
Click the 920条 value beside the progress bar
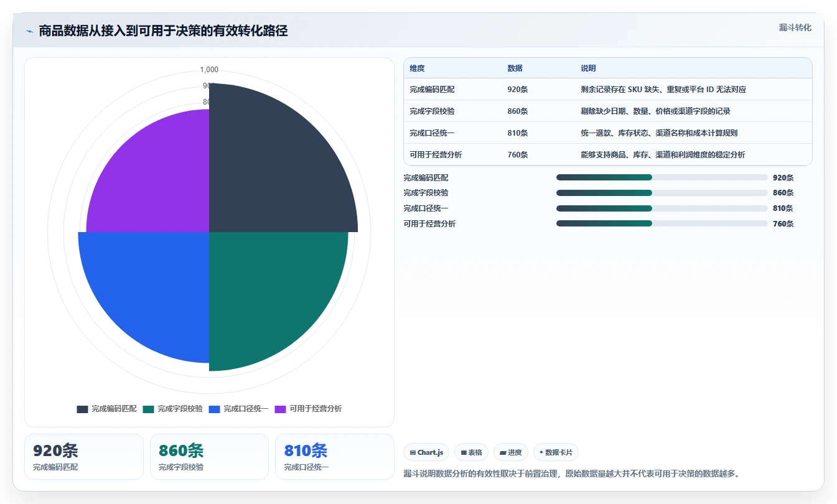pos(783,177)
